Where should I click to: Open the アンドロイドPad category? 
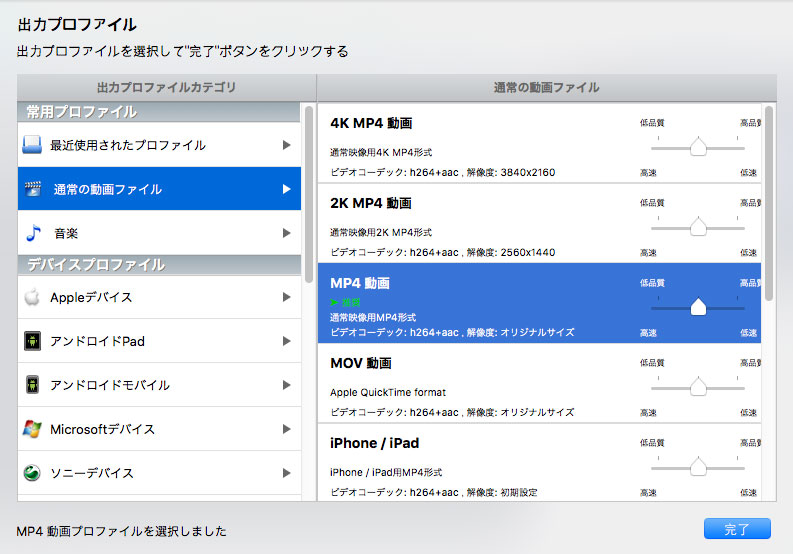159,341
